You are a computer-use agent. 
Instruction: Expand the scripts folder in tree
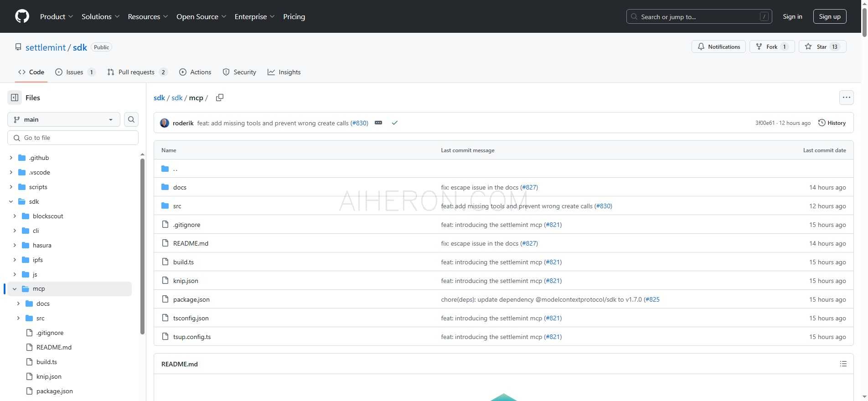pyautogui.click(x=11, y=187)
